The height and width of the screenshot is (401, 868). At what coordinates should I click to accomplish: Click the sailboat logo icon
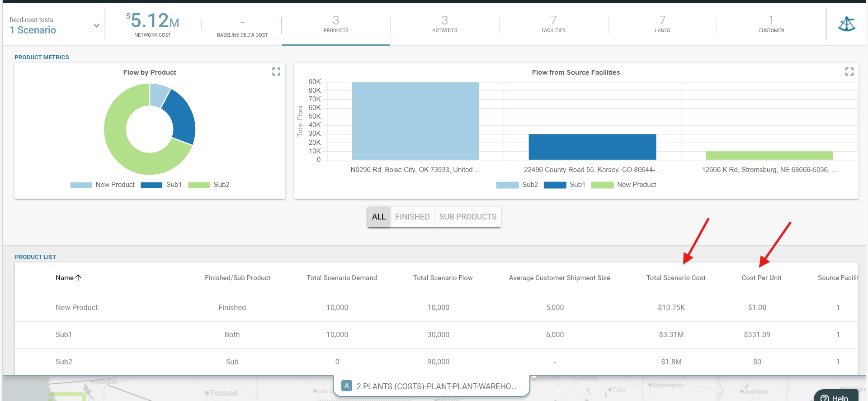(x=846, y=24)
